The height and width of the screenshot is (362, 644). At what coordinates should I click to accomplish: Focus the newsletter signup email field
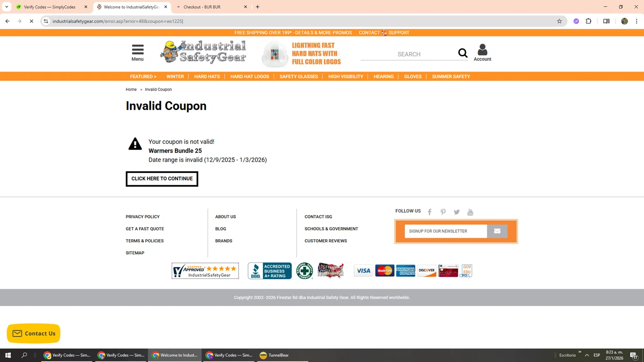point(446,231)
